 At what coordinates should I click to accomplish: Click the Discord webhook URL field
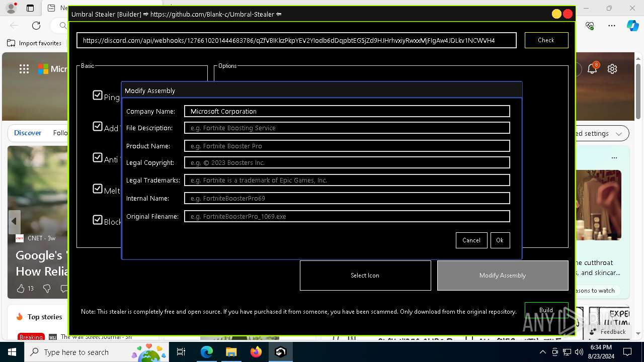coord(296,40)
